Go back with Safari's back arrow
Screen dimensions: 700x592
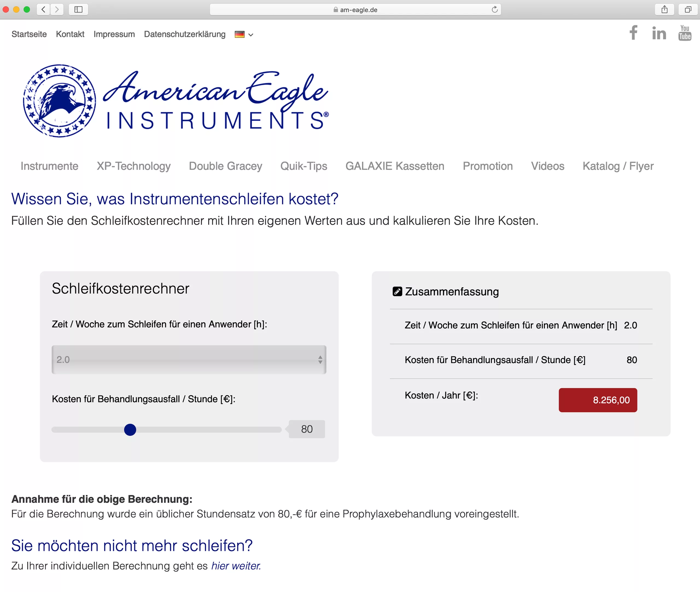pos(43,9)
